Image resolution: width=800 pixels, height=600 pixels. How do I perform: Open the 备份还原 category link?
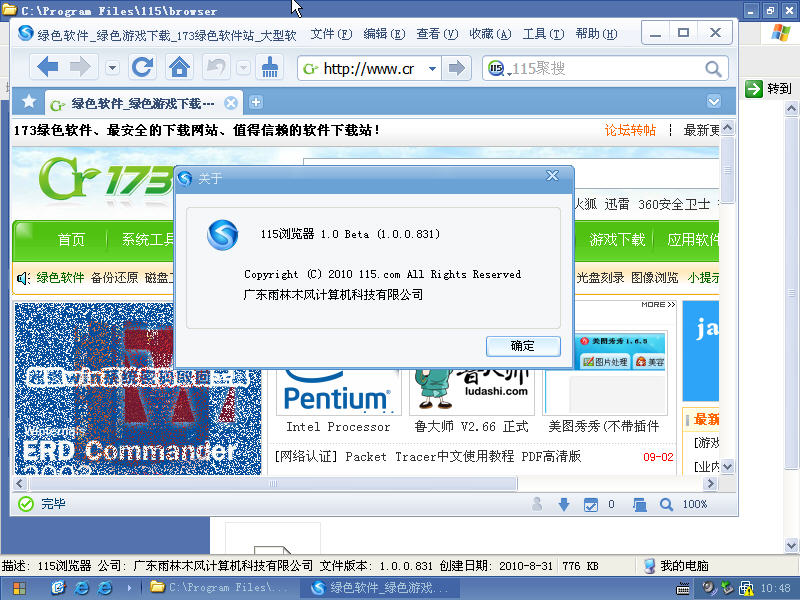[114, 278]
